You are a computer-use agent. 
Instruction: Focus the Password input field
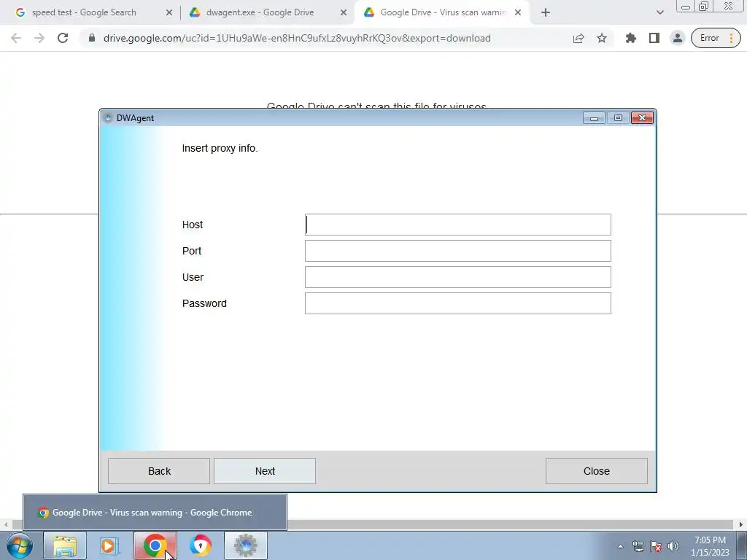[x=458, y=303]
